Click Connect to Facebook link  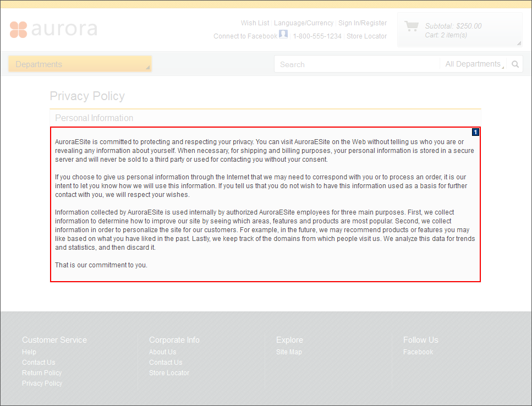coord(245,36)
